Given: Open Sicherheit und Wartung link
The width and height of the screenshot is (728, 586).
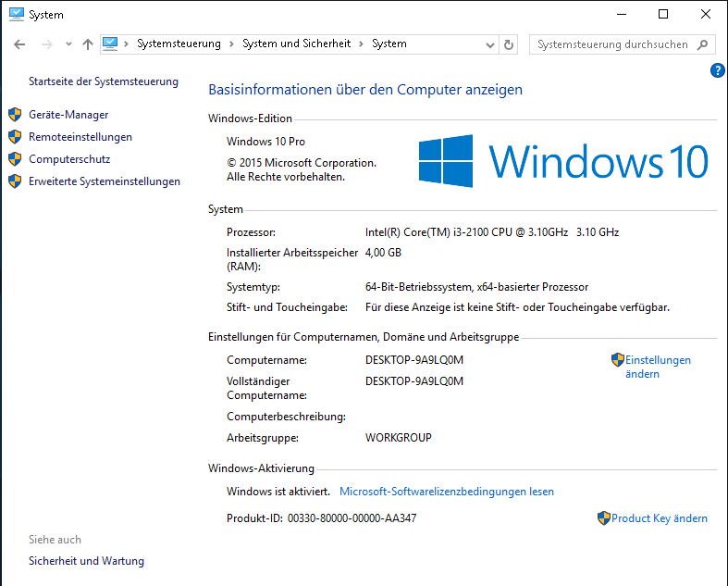Looking at the screenshot, I should 86,561.
